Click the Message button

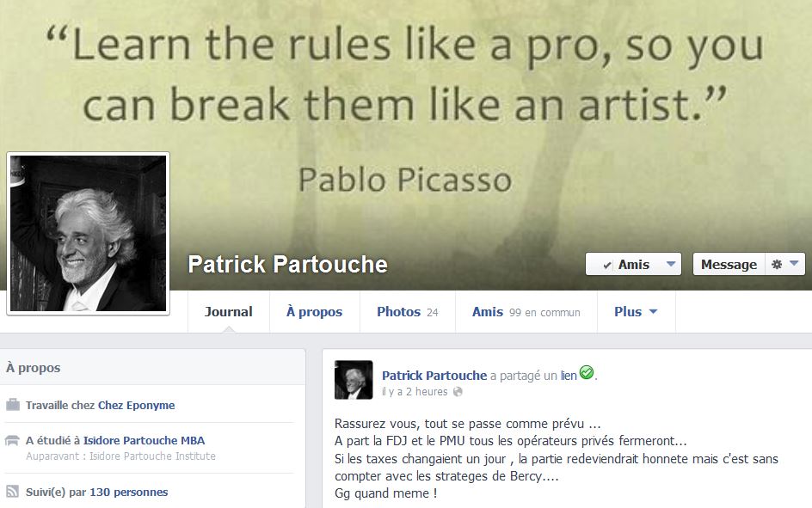[729, 265]
